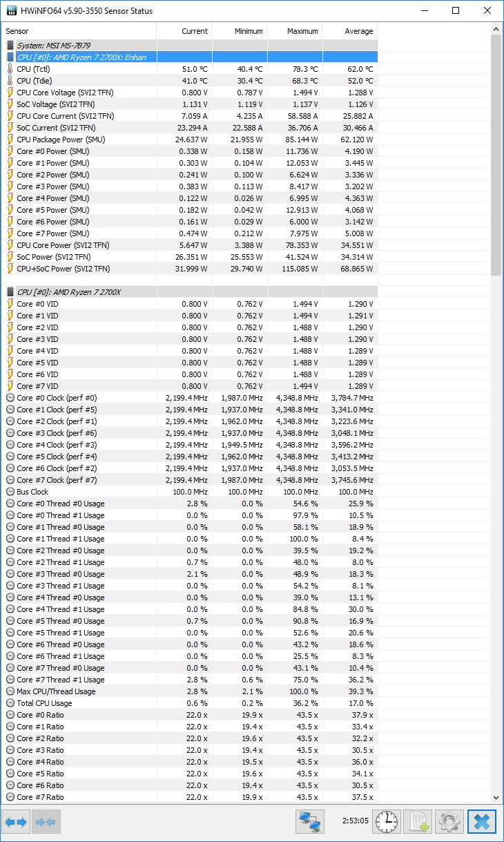
Task: Start logging with the sheet plus icon
Action: (418, 822)
